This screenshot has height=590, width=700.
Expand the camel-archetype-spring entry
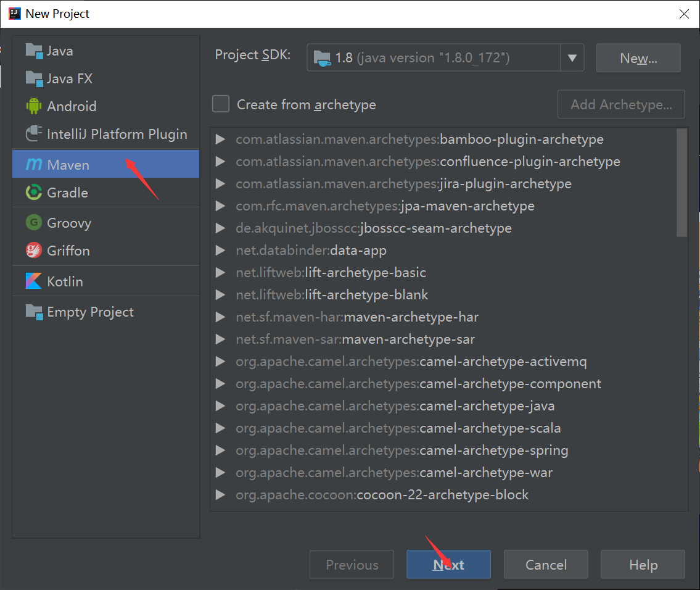220,451
